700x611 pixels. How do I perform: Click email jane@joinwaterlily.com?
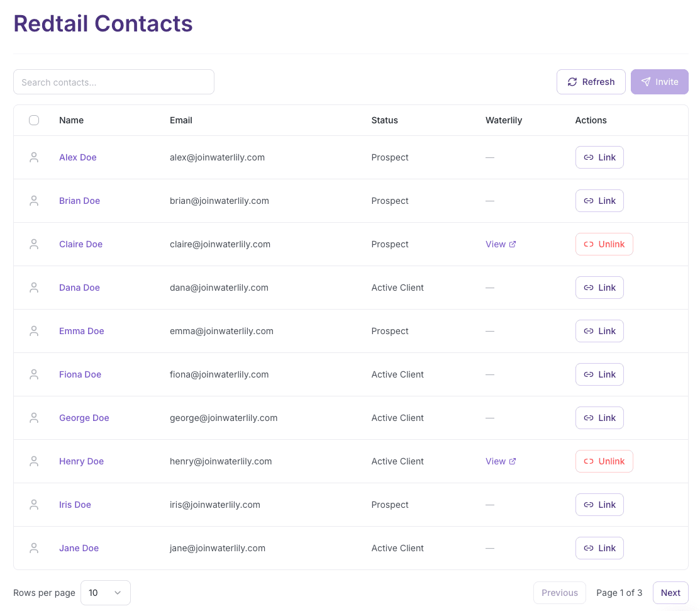[x=218, y=548]
